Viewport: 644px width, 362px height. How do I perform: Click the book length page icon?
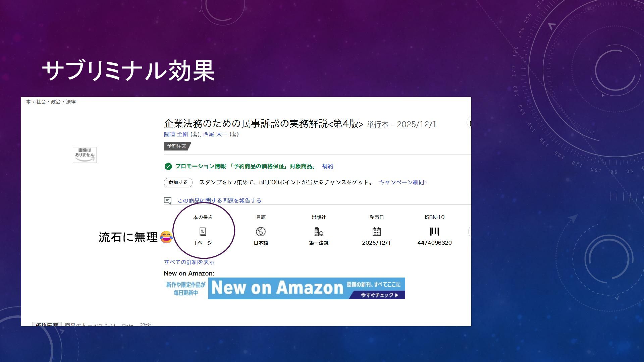(x=203, y=232)
